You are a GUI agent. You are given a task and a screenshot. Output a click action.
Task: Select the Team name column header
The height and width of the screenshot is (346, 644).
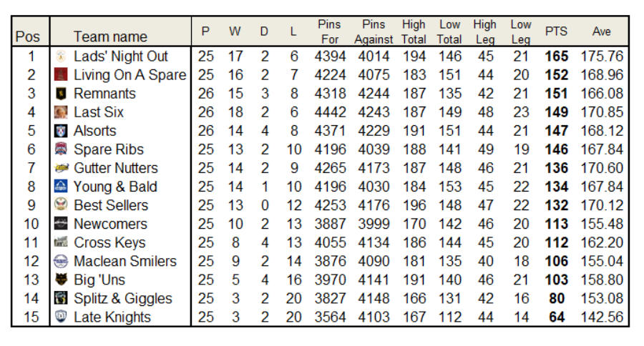pos(110,36)
